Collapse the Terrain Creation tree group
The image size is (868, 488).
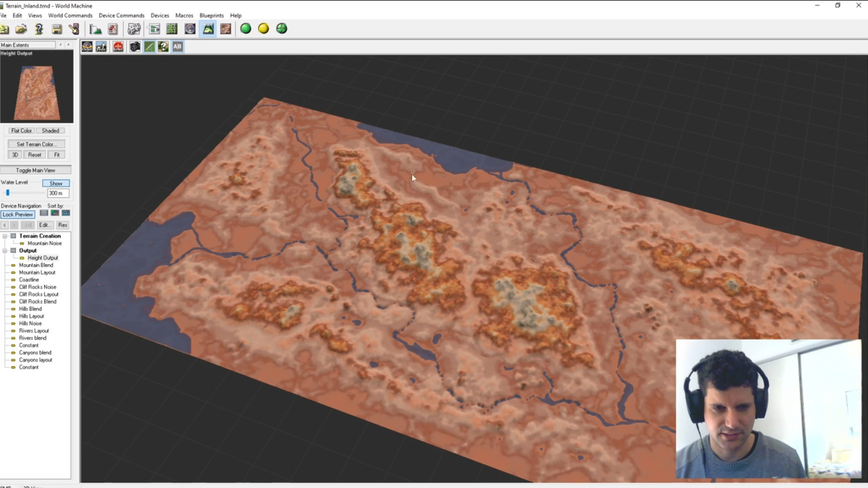(x=5, y=236)
